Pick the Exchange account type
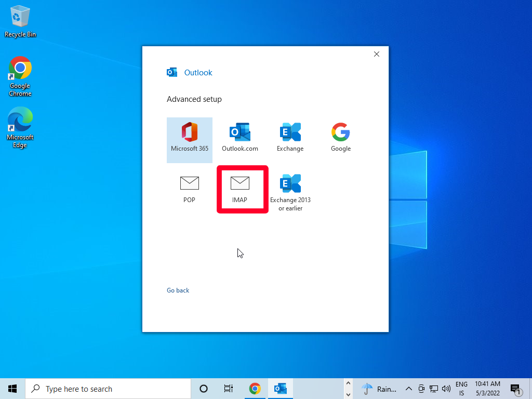Screen dimensions: 532x399 (x=290, y=139)
